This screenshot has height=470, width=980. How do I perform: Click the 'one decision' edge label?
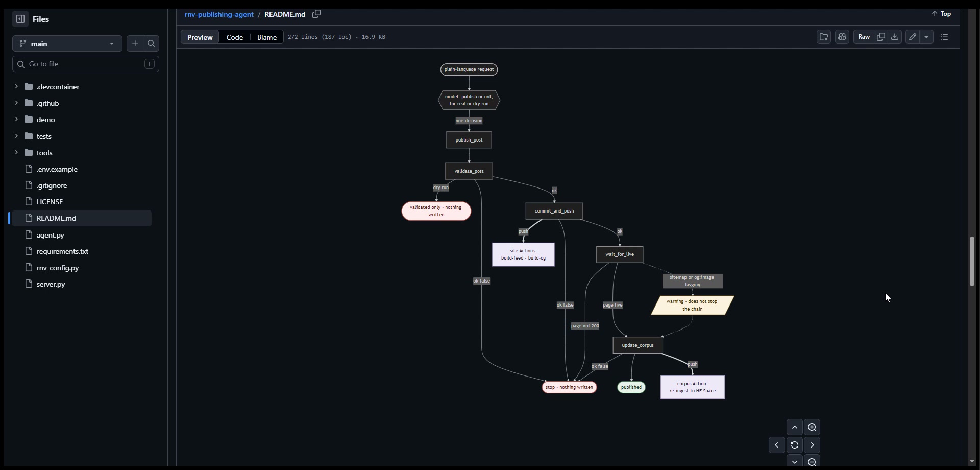pos(469,121)
